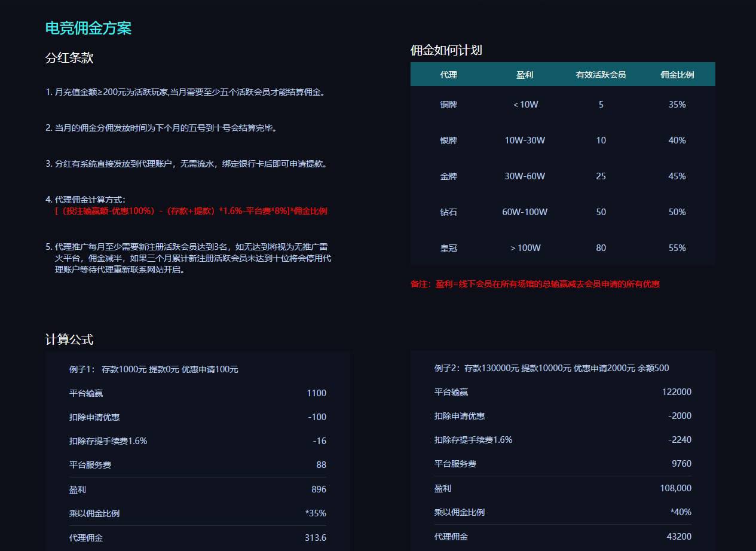756x551 pixels.
Task: Select the 代理佣金 313.6 result value
Action: click(x=316, y=537)
